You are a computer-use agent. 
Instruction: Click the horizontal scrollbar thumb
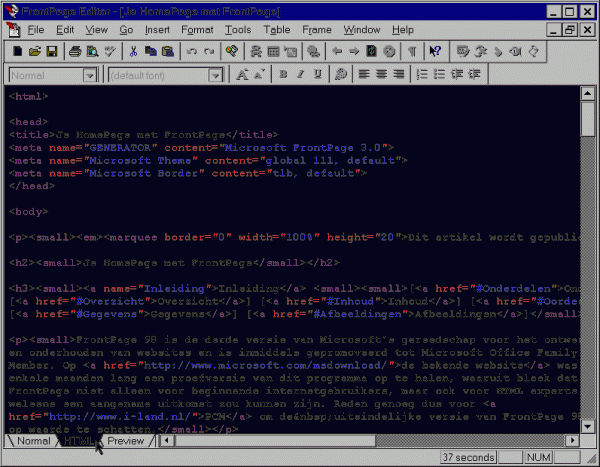274,441
